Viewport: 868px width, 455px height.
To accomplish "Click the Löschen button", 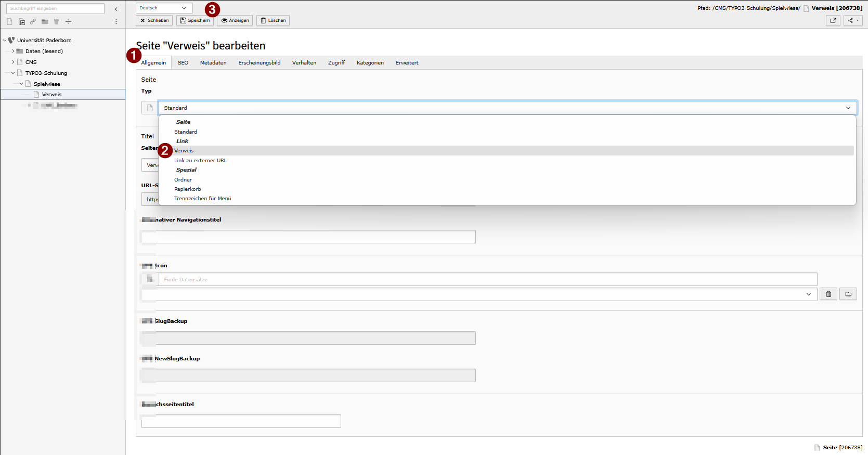I will click(x=273, y=20).
